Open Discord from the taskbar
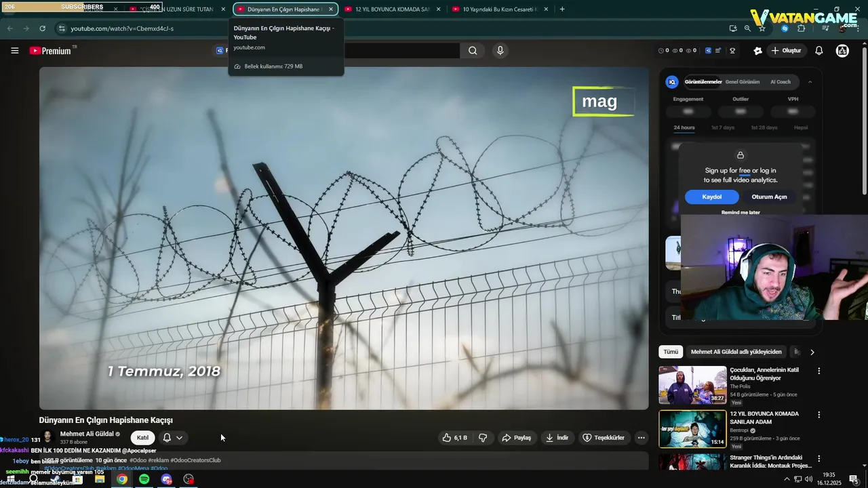 (167, 479)
